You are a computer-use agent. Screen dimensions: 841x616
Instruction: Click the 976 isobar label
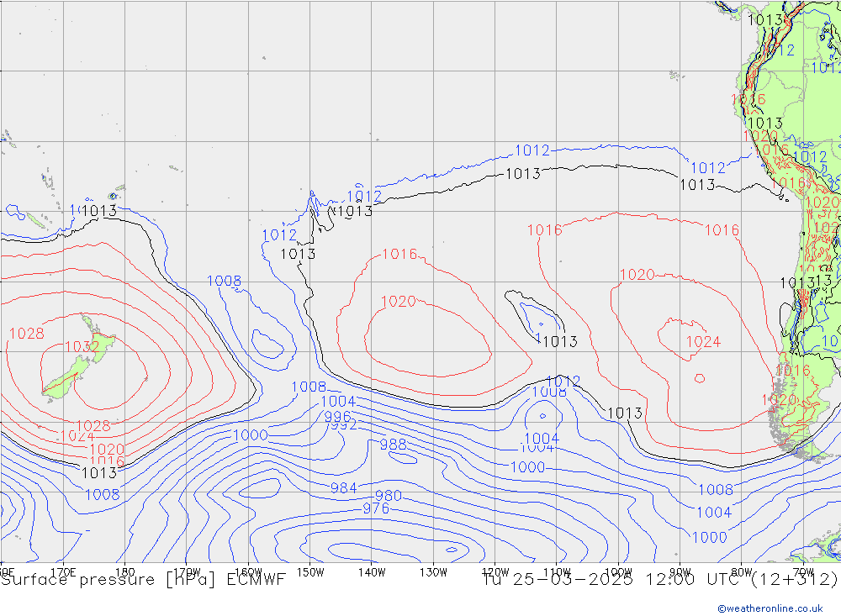tap(376, 508)
